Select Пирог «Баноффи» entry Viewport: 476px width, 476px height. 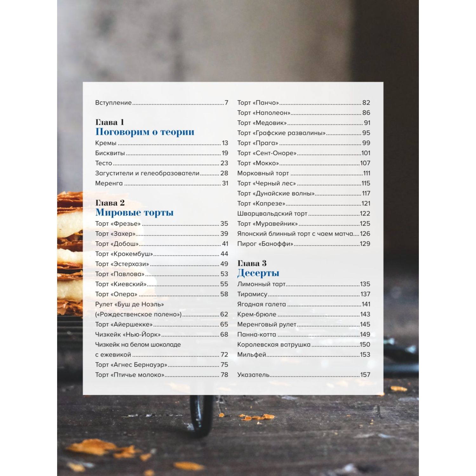(304, 244)
